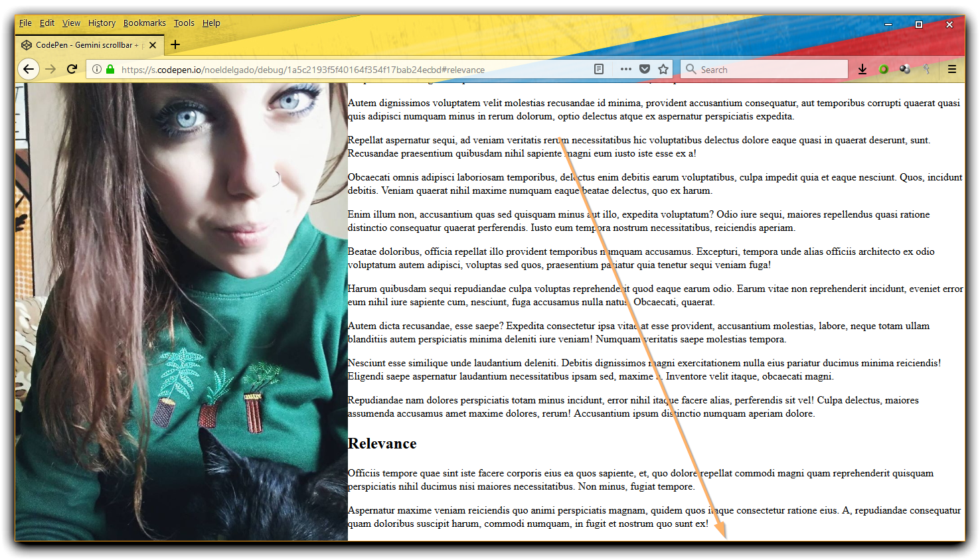Bookmark this page with the star icon

pos(663,69)
